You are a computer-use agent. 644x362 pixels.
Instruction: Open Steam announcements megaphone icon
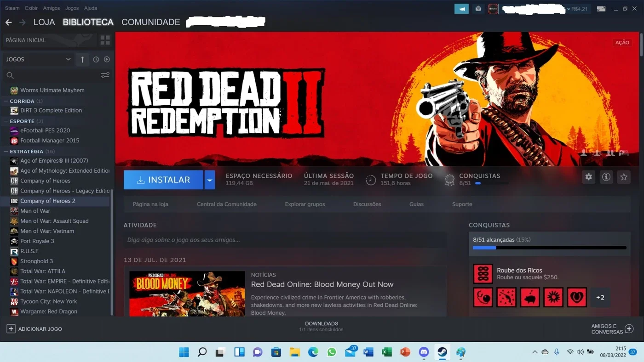[x=461, y=8]
